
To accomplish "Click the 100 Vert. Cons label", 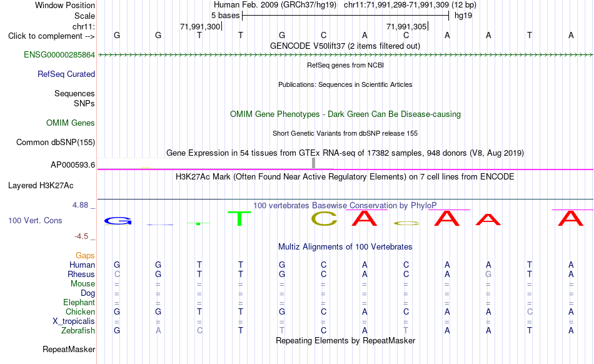I will [35, 220].
